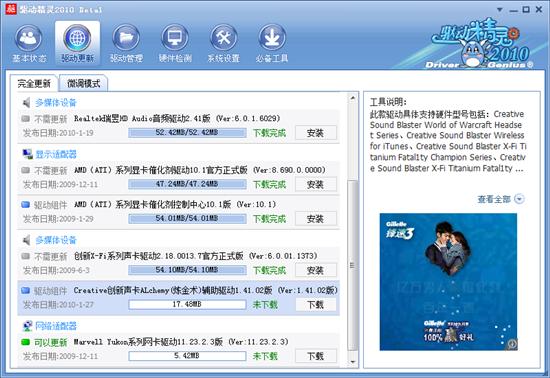Select the 驱动更新 globe icon

(77, 38)
